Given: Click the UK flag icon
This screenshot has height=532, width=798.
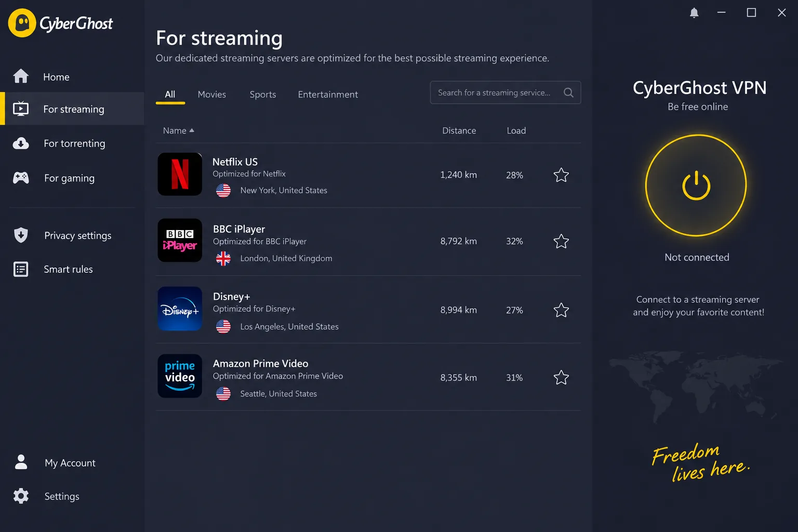Looking at the screenshot, I should pyautogui.click(x=223, y=258).
